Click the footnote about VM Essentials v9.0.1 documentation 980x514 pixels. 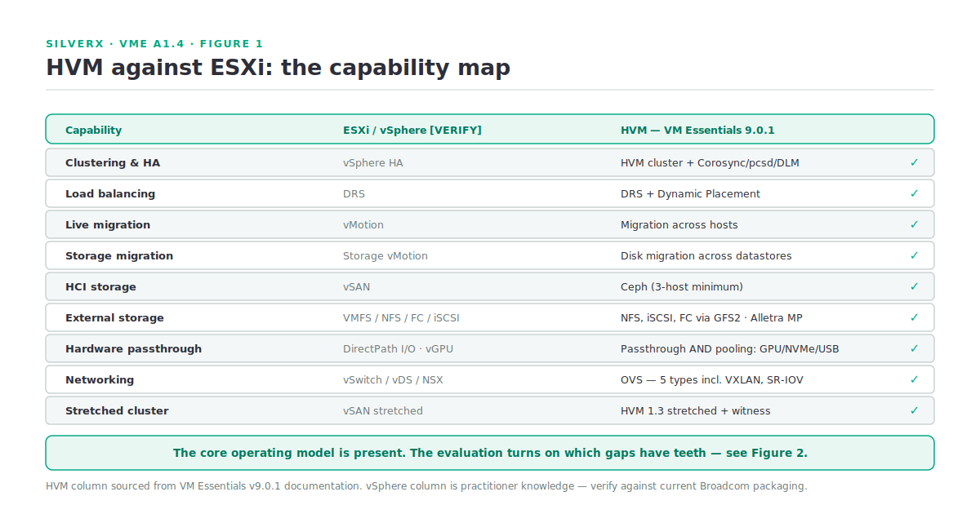426,486
